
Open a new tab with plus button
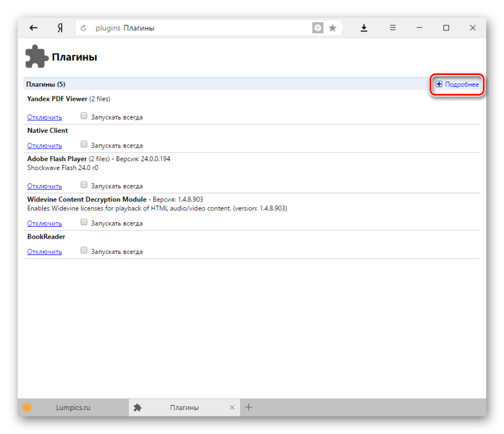coord(248,408)
